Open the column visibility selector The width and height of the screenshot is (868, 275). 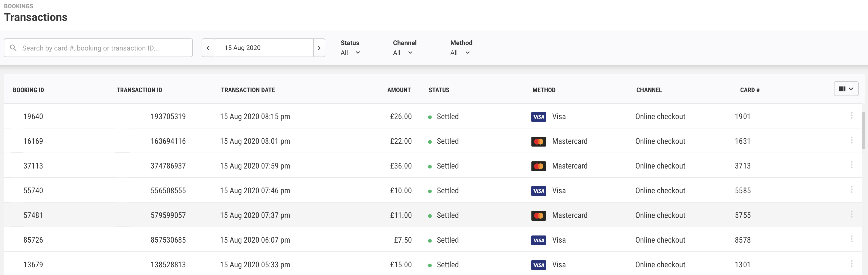(846, 89)
